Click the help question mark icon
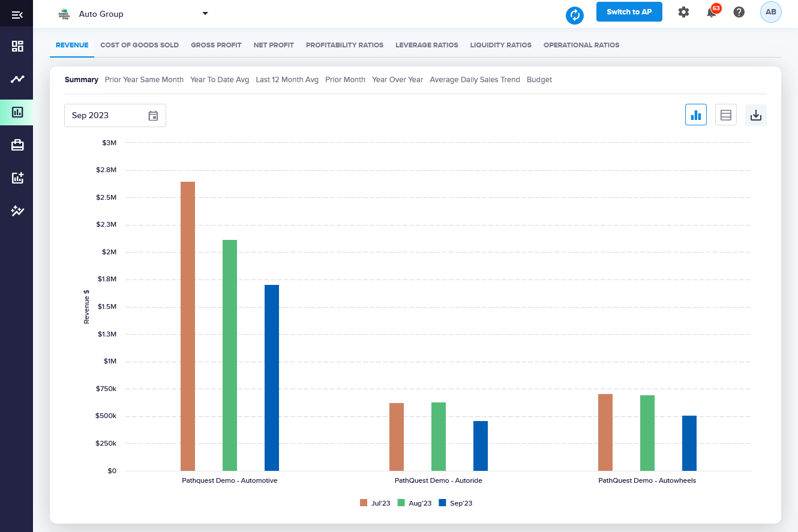This screenshot has width=798, height=532. [x=739, y=12]
